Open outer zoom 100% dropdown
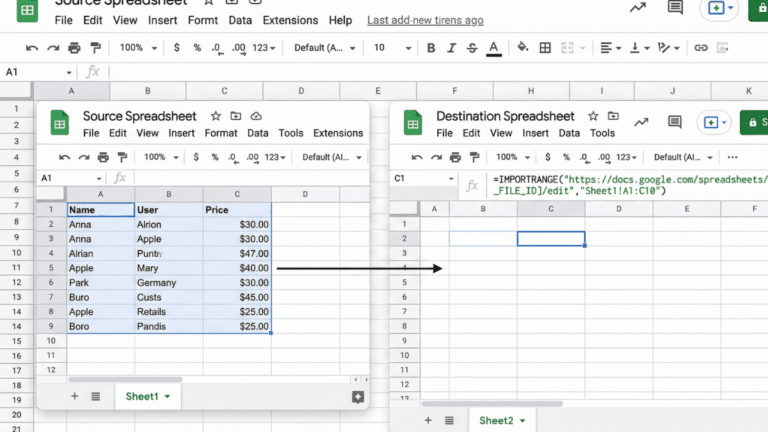Viewport: 768px width, 432px height. coord(138,48)
